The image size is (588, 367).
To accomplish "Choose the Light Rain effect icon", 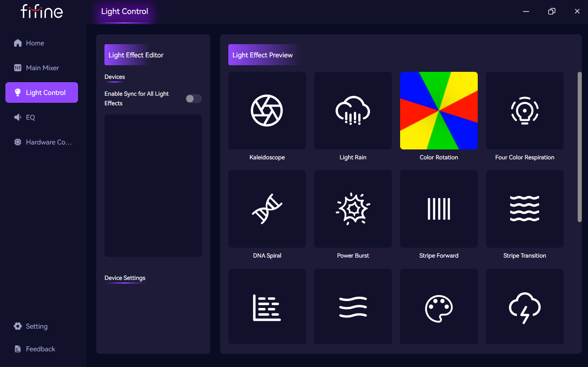I will click(353, 111).
